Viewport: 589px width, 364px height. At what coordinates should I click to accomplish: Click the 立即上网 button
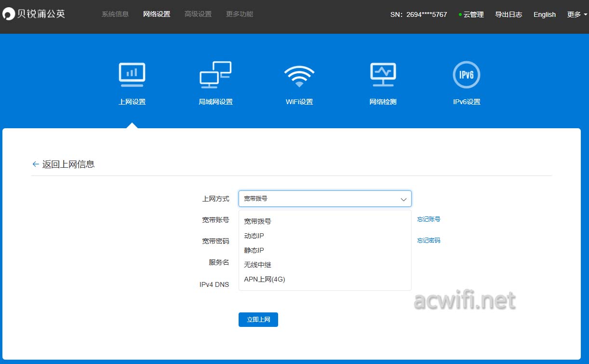(x=258, y=320)
